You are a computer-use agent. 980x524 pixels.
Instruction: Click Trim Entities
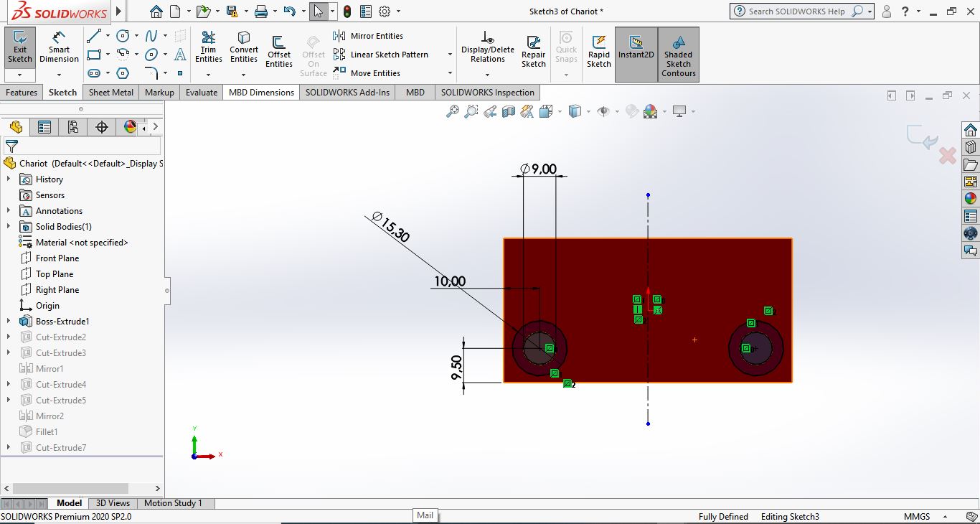208,47
